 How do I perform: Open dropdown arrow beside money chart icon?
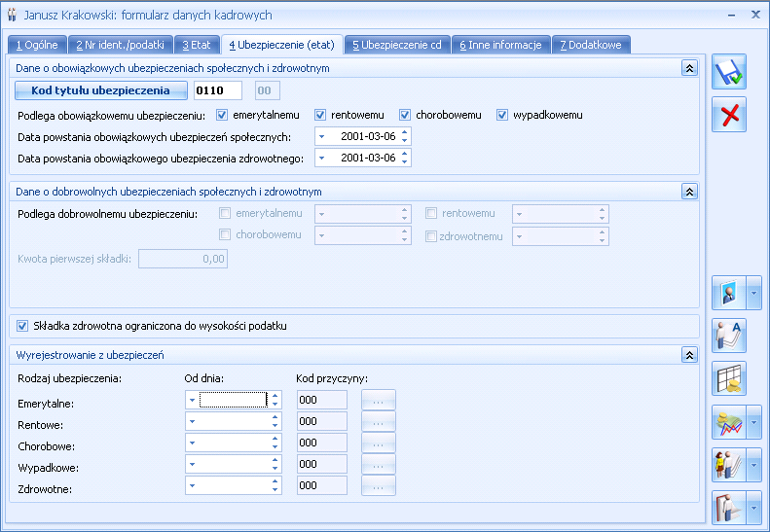pyautogui.click(x=753, y=422)
